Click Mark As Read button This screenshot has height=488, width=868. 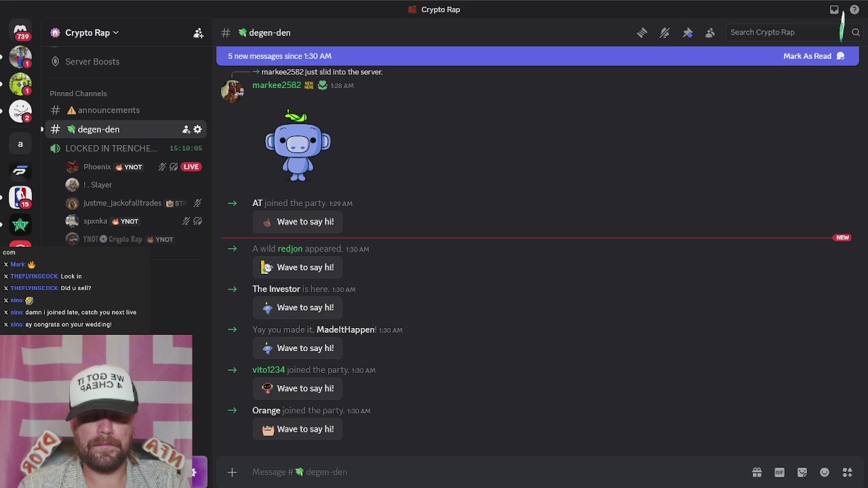click(814, 56)
